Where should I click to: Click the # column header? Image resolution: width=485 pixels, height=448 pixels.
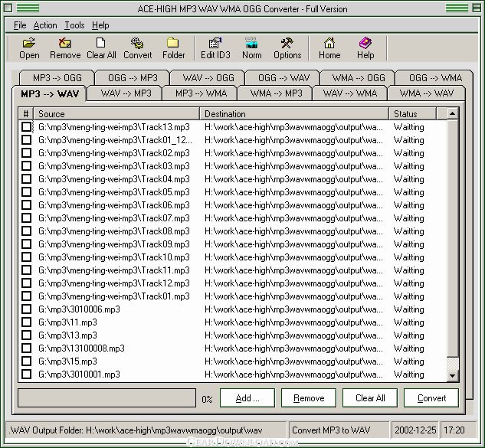(x=26, y=114)
